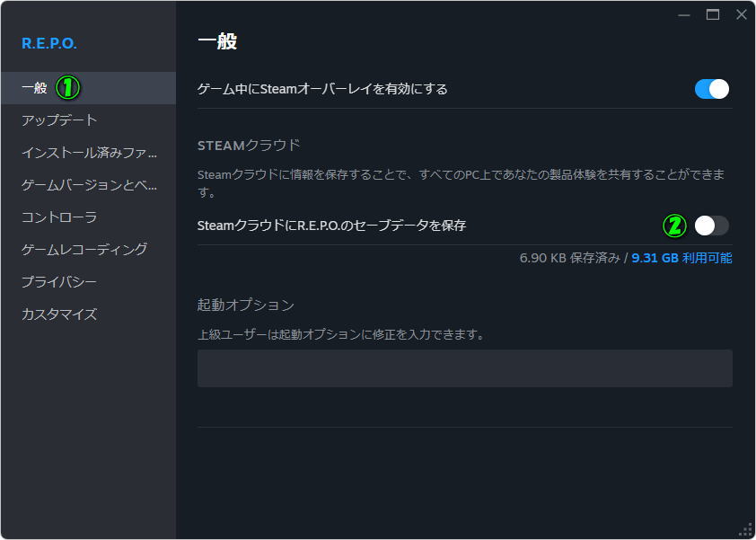The image size is (756, 540).
Task: Click the STEAMクラウド section heading
Action: pyautogui.click(x=249, y=146)
